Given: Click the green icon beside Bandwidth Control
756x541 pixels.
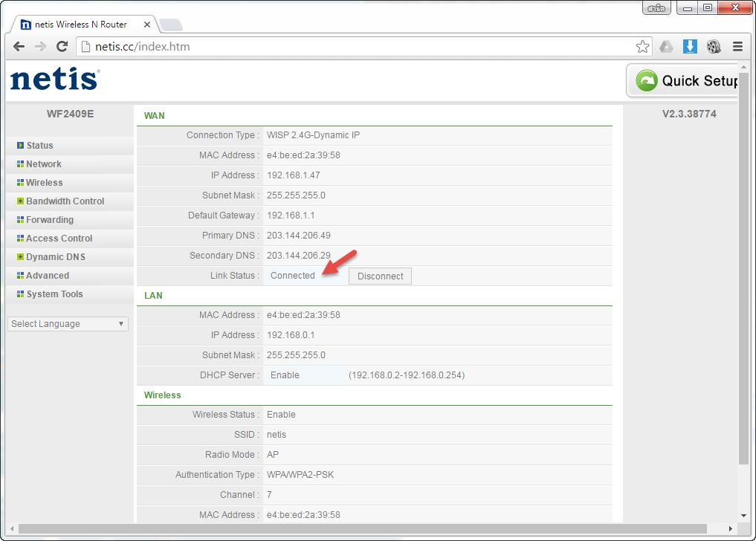Looking at the screenshot, I should click(x=20, y=201).
